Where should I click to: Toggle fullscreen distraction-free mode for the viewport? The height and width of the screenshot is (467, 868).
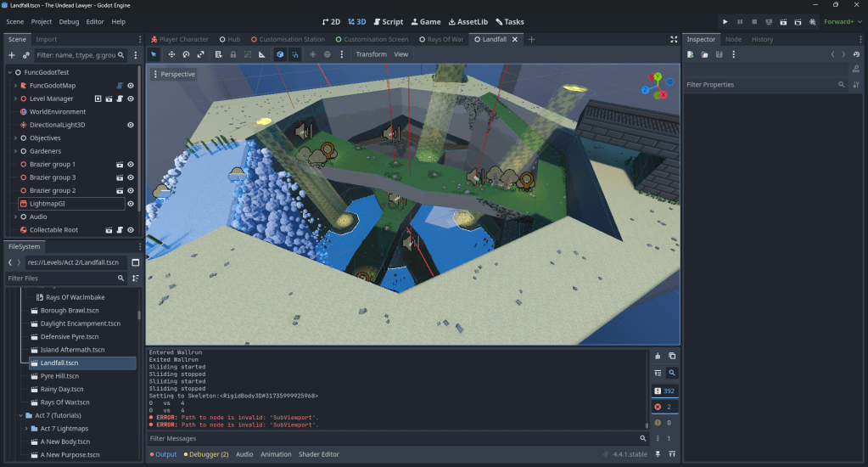tap(674, 39)
